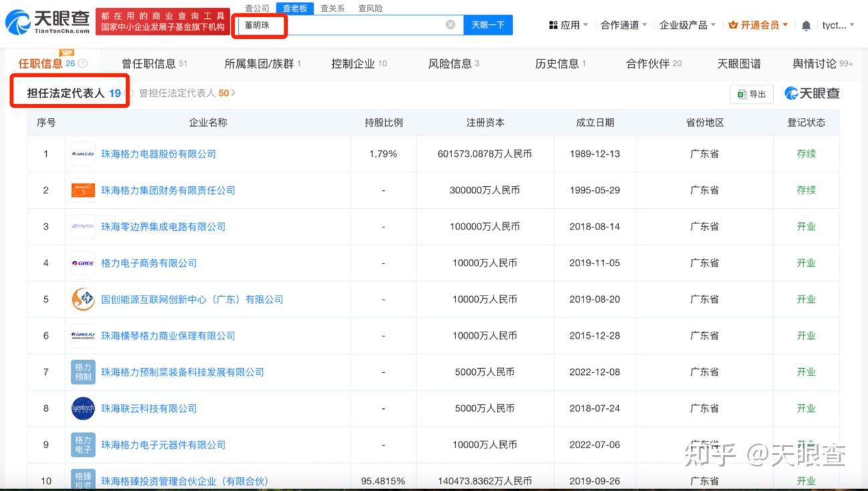Open the 珠海格力预制菜装备科技发展有限公司 link
The height and width of the screenshot is (491, 868).
pyautogui.click(x=183, y=372)
